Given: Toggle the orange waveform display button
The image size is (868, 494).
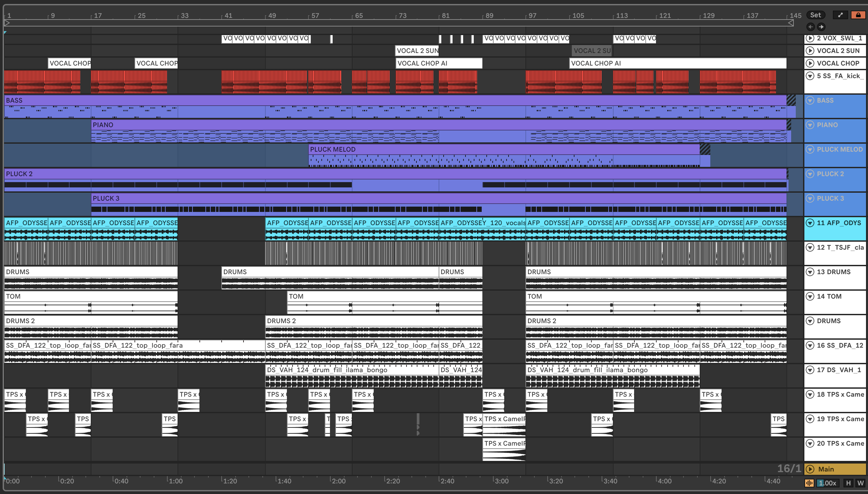Looking at the screenshot, I should [809, 483].
